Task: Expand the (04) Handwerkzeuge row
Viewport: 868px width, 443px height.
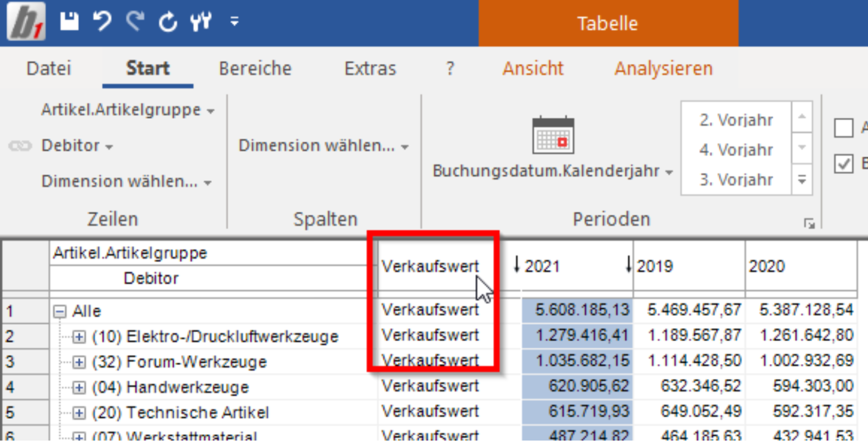Action: pos(79,387)
